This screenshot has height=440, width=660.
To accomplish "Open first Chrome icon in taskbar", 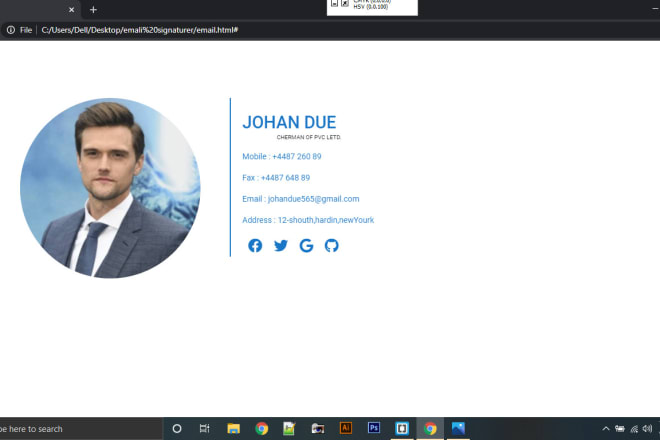I will [x=261, y=429].
